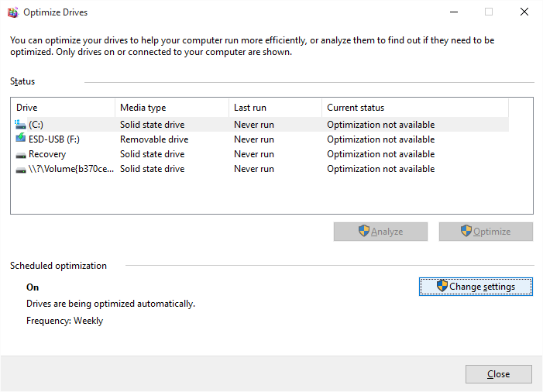
Task: Sort list by Media type column header
Action: 170,108
